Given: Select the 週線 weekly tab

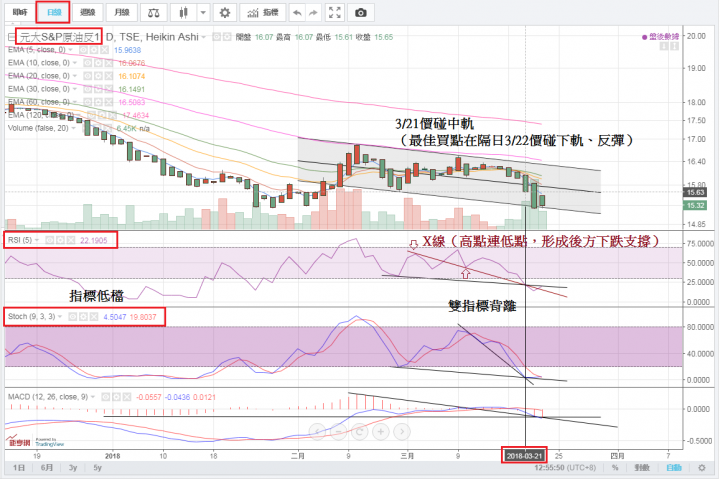Looking at the screenshot, I should tap(88, 12).
